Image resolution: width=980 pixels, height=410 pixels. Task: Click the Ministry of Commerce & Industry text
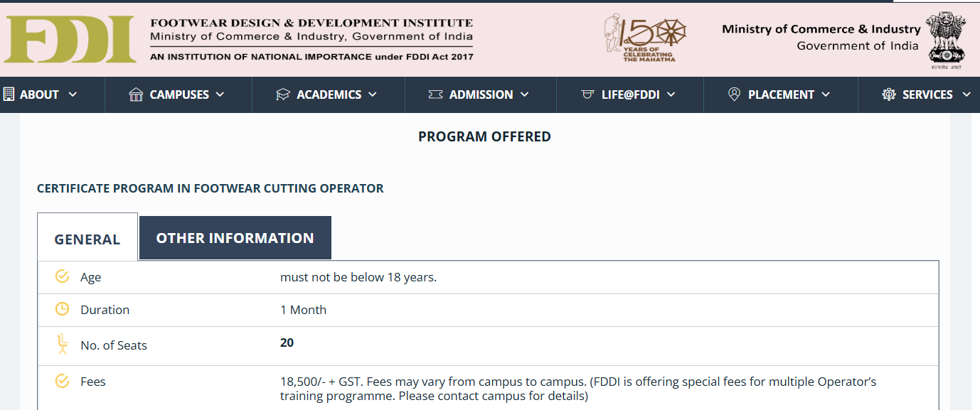pos(821,29)
